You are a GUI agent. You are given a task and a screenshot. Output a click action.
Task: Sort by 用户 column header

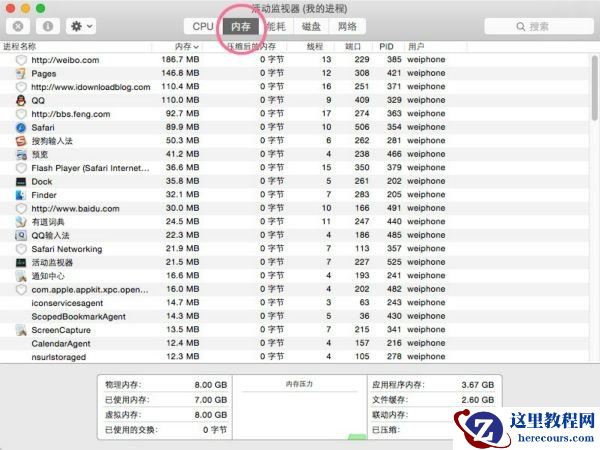tap(416, 47)
